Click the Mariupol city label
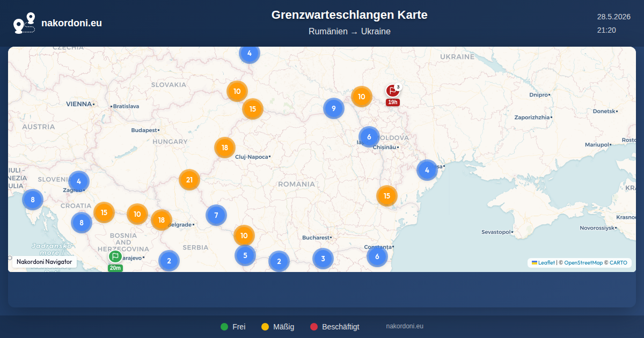Image resolution: width=644 pixels, height=338 pixels. [597, 145]
